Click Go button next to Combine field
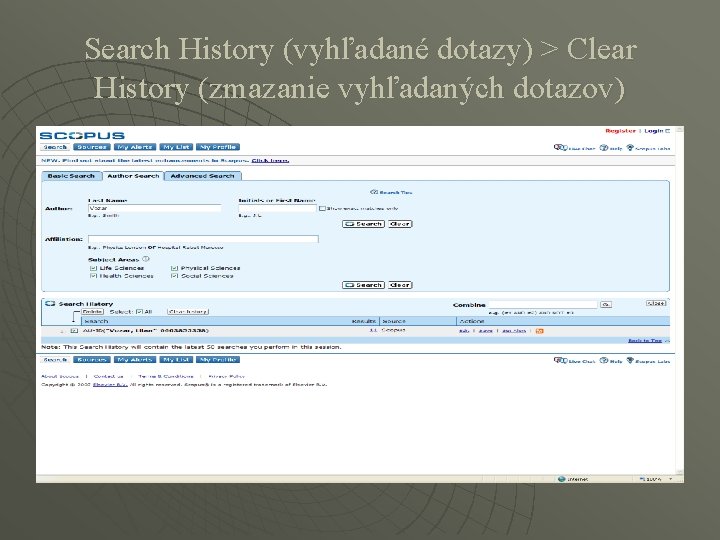 click(606, 304)
